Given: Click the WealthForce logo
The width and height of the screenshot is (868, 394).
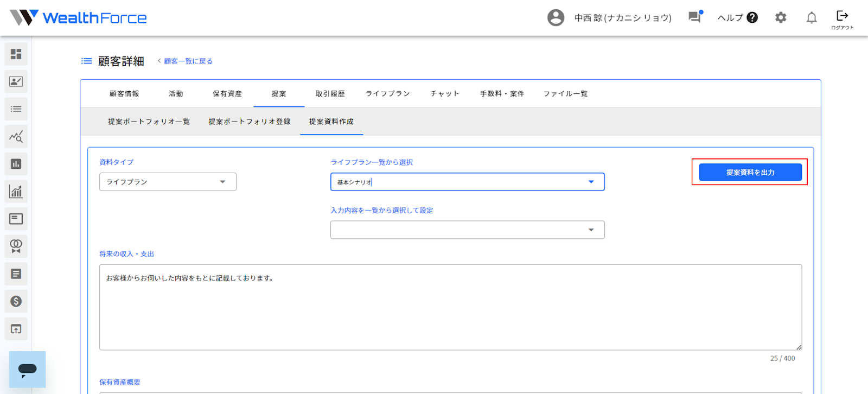Looking at the screenshot, I should point(78,18).
